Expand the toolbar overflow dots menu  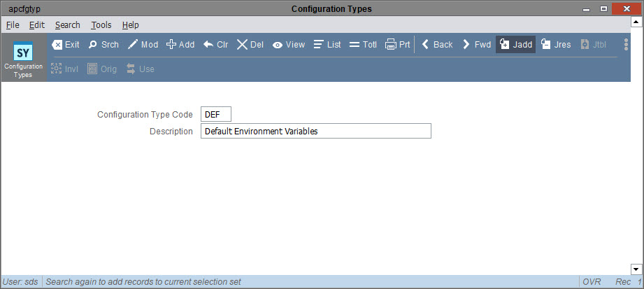pos(626,44)
